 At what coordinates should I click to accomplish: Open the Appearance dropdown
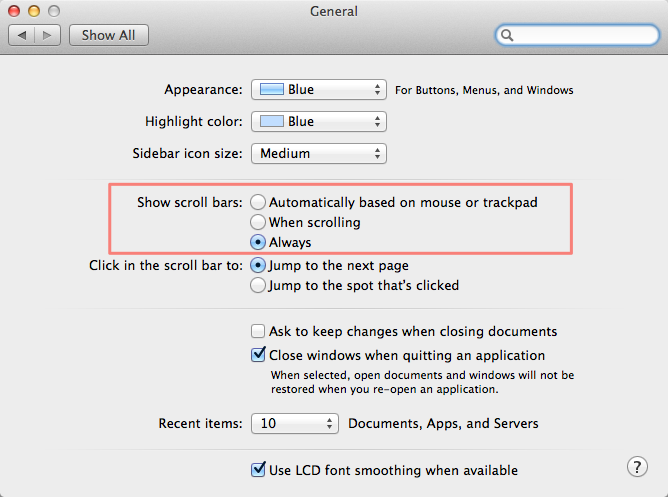tap(318, 90)
